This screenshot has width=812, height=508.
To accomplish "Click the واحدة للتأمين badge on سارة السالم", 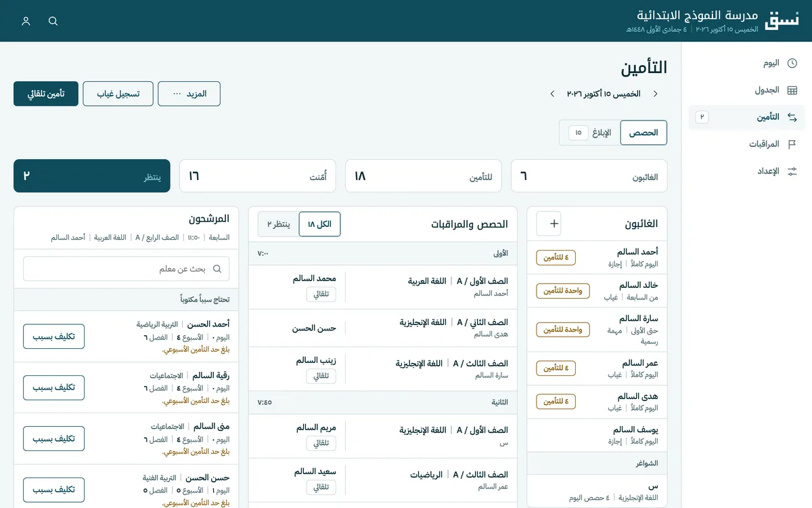I will pyautogui.click(x=563, y=330).
